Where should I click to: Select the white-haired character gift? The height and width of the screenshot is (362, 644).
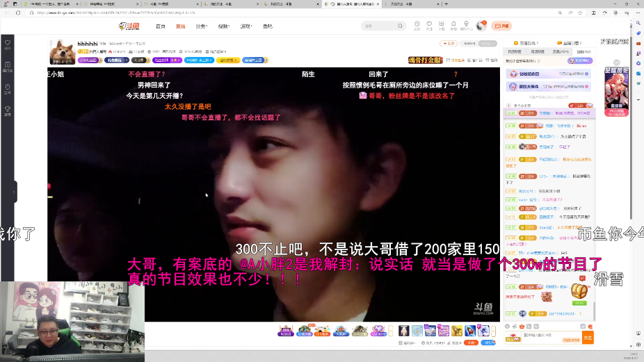point(404,331)
